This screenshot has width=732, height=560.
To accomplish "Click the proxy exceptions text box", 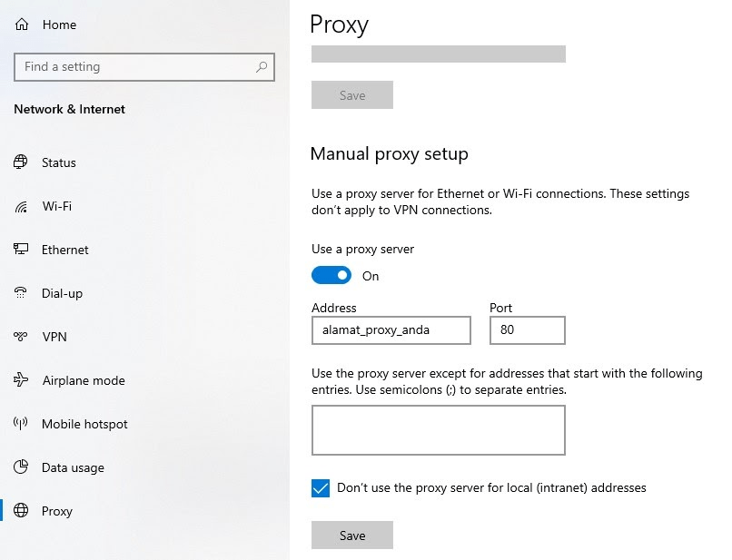I will coord(439,430).
